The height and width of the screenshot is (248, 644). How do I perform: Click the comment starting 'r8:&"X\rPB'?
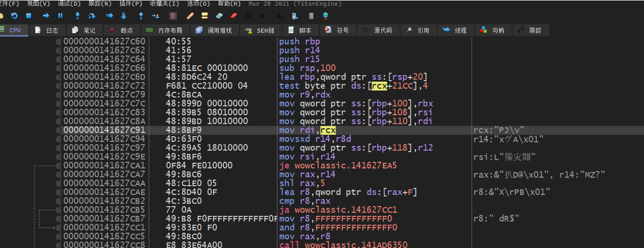512,192
